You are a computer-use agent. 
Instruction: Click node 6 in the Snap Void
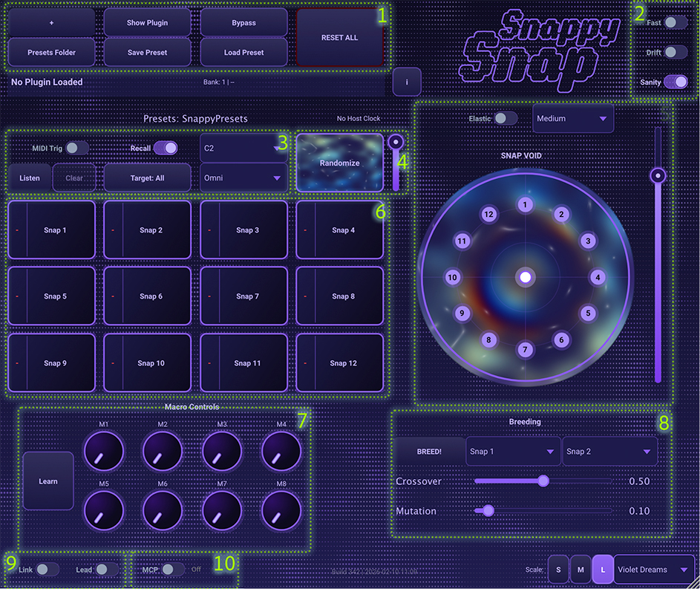pyautogui.click(x=561, y=339)
